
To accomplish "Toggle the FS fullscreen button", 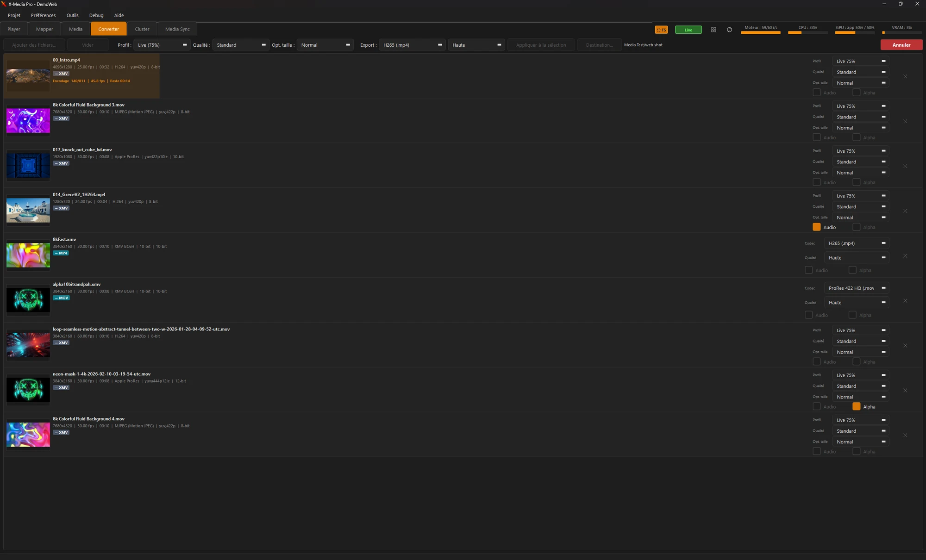I will pyautogui.click(x=661, y=30).
